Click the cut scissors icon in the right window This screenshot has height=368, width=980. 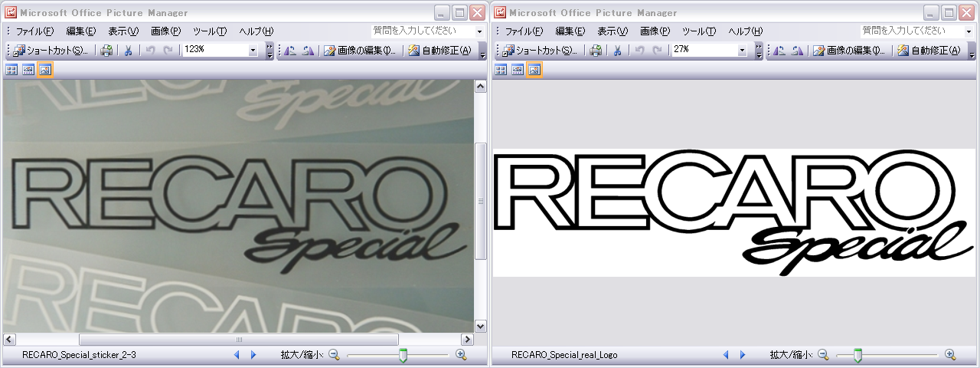(x=617, y=51)
